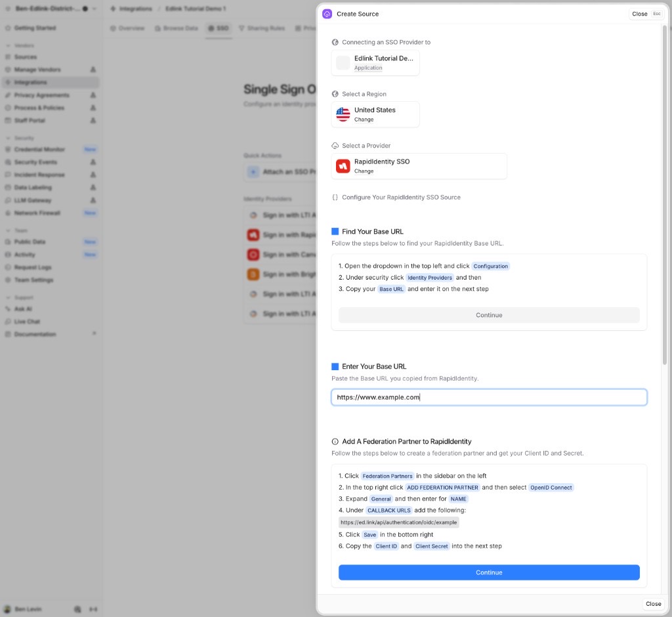Click the dialog's vertical scrollbar
The image size is (672, 617).
665,195
